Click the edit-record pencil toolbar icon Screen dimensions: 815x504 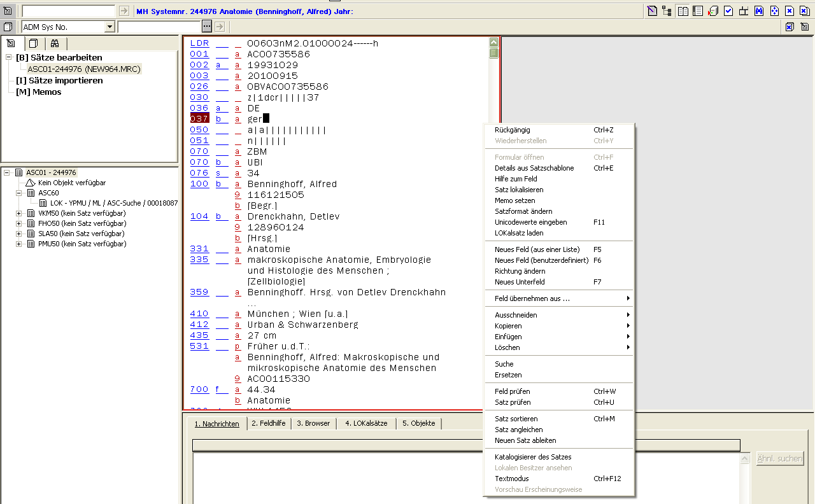[652, 11]
